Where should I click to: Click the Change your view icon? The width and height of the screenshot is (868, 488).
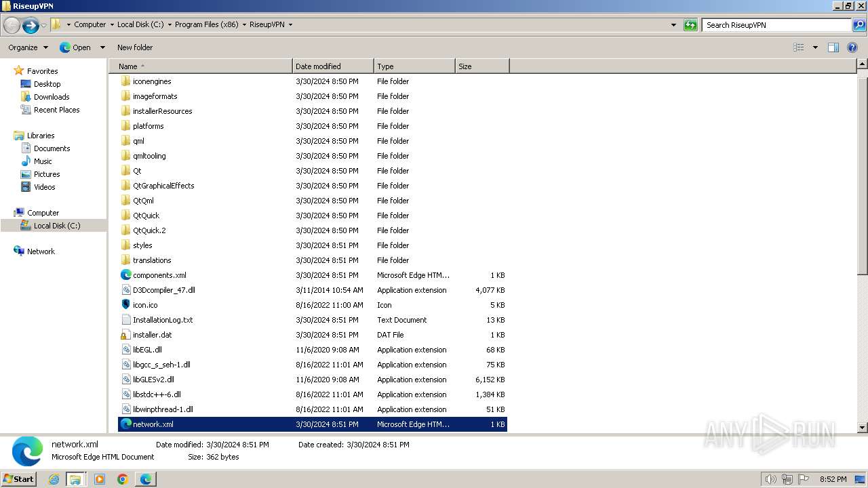pyautogui.click(x=799, y=47)
